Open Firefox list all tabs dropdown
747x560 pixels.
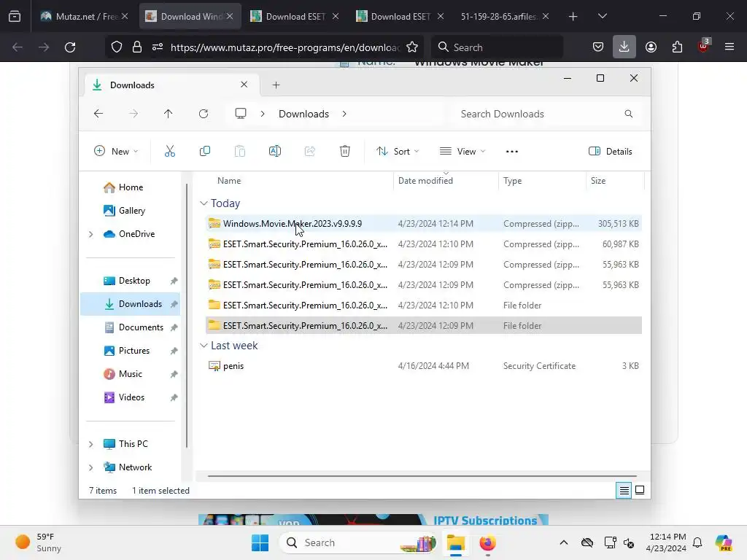coord(602,16)
